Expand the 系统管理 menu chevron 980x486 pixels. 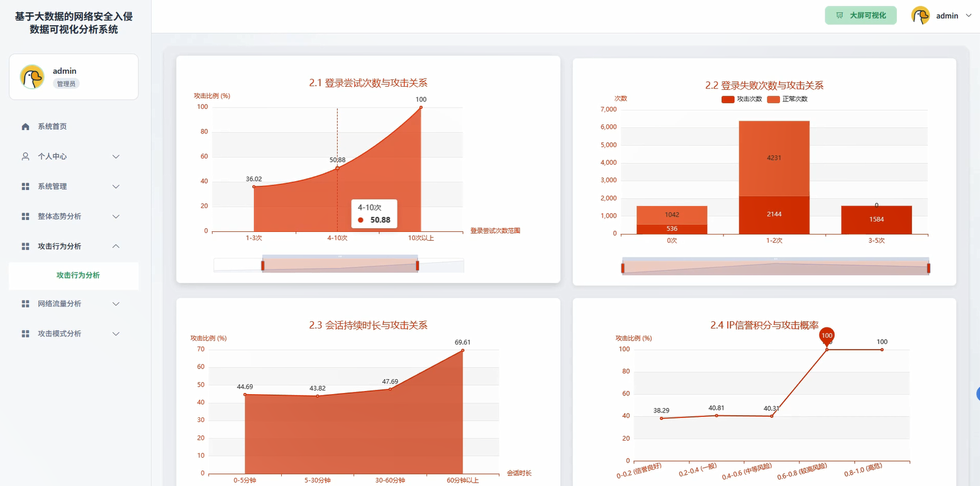(116, 187)
